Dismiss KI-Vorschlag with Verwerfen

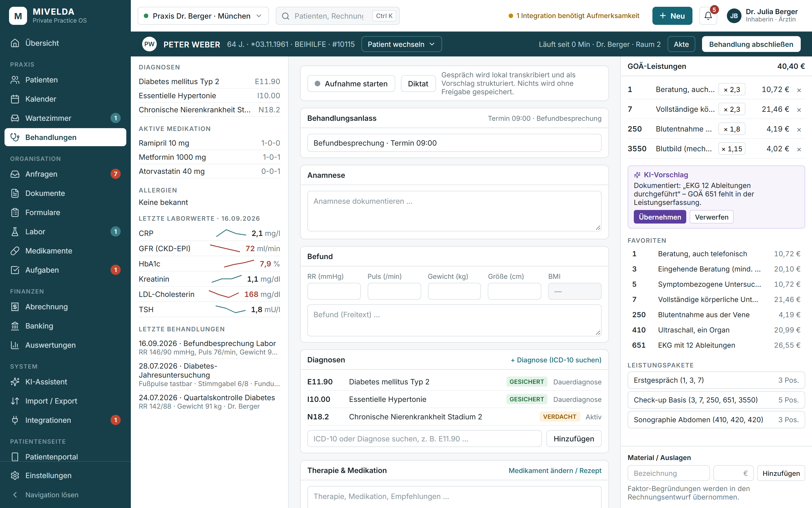point(711,217)
